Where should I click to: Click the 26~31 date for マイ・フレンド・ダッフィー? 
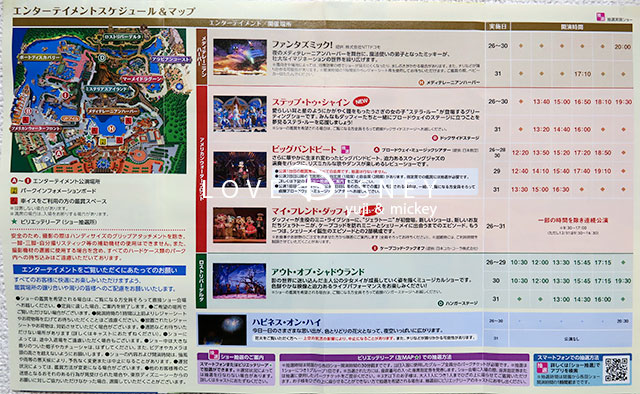click(x=496, y=226)
